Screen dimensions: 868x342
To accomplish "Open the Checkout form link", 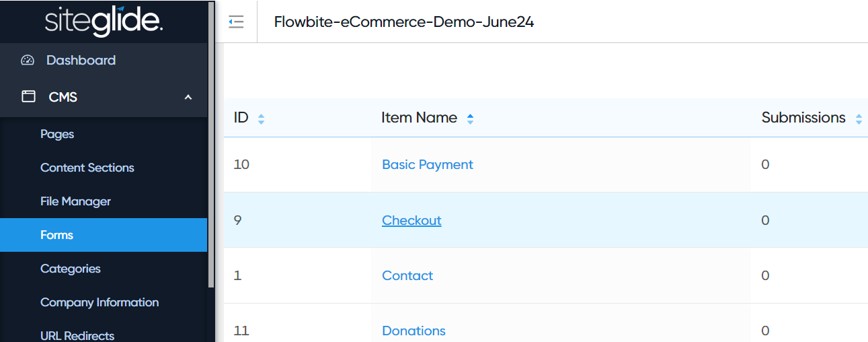I will (411, 221).
